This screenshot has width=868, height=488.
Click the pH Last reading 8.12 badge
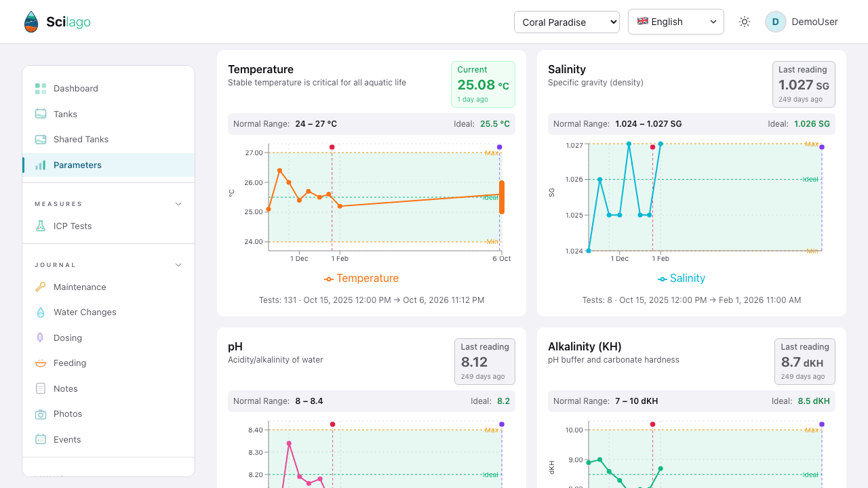pos(484,362)
